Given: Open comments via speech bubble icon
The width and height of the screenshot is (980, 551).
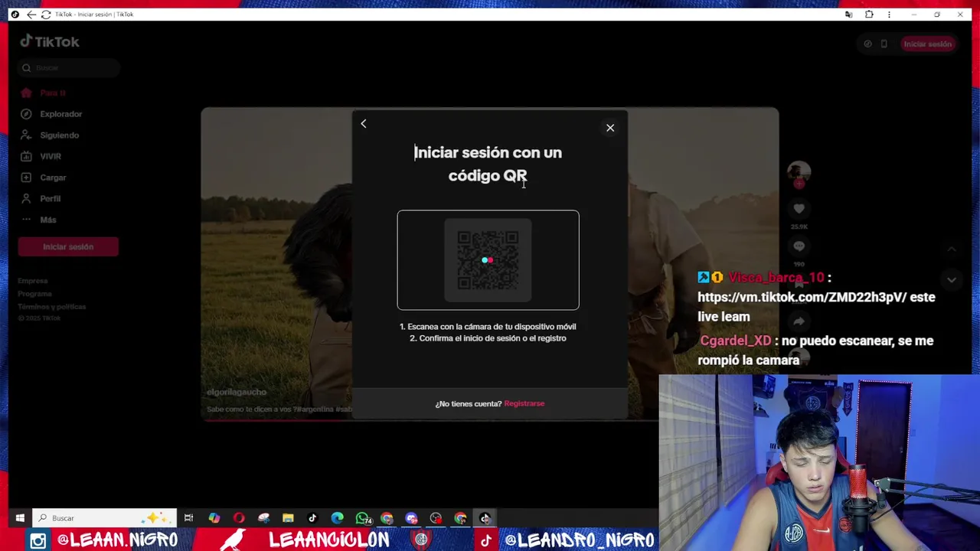Looking at the screenshot, I should [x=799, y=246].
